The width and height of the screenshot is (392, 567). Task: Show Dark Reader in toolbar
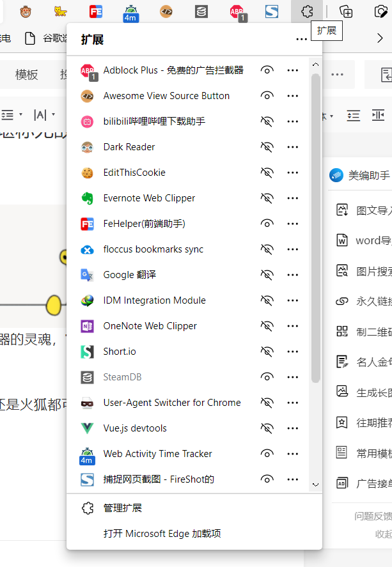pos(267,147)
